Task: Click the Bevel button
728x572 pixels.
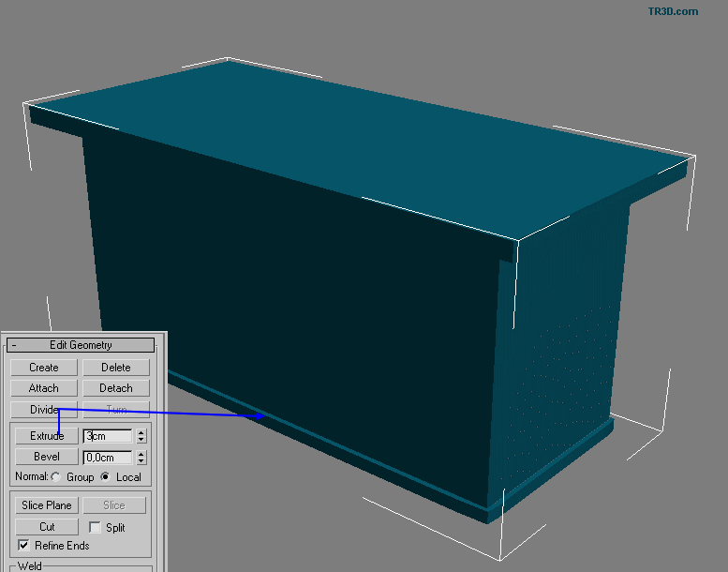Action: tap(46, 458)
